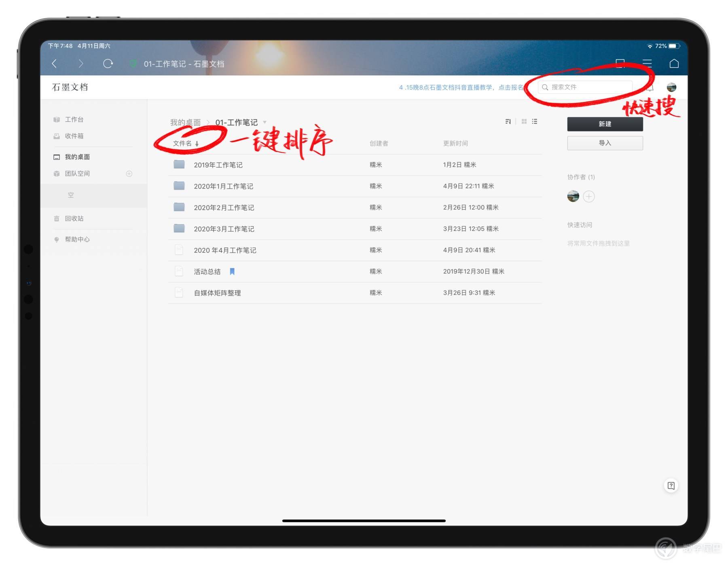Add a new team space plus icon
Viewport: 728px width, 566px height.
[x=129, y=174]
